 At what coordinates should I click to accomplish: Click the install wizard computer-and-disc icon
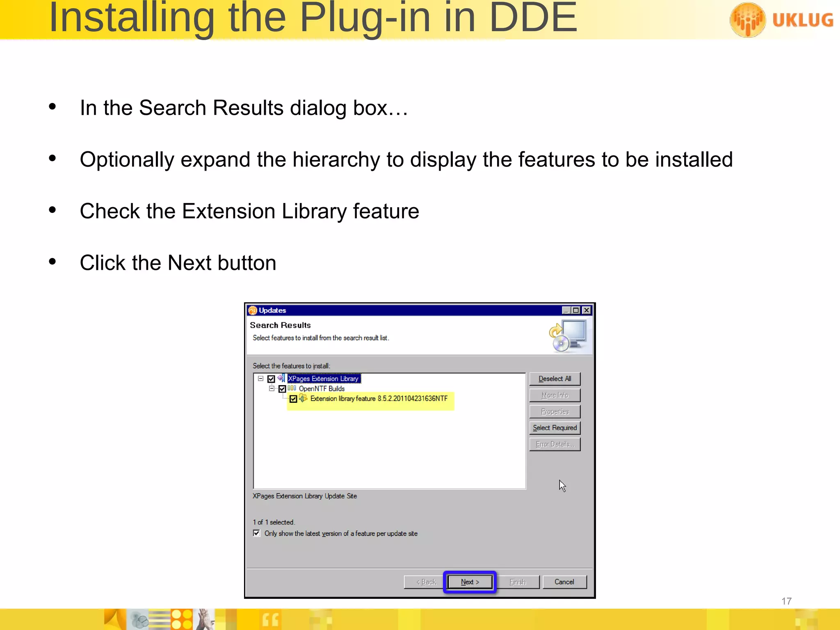[x=568, y=336]
